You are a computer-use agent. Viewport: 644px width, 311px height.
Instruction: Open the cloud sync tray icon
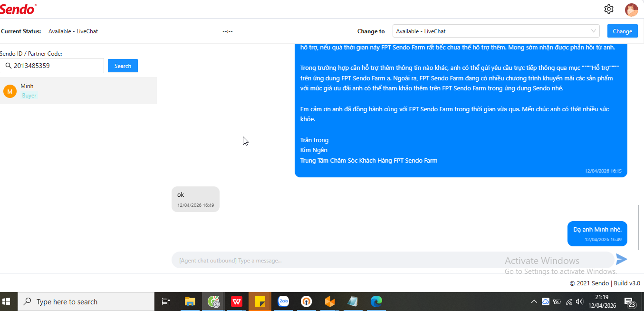pos(546,301)
